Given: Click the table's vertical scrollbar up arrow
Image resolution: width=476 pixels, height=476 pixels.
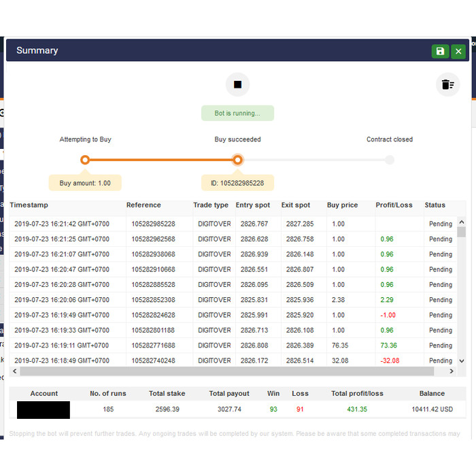Looking at the screenshot, I should point(462,222).
